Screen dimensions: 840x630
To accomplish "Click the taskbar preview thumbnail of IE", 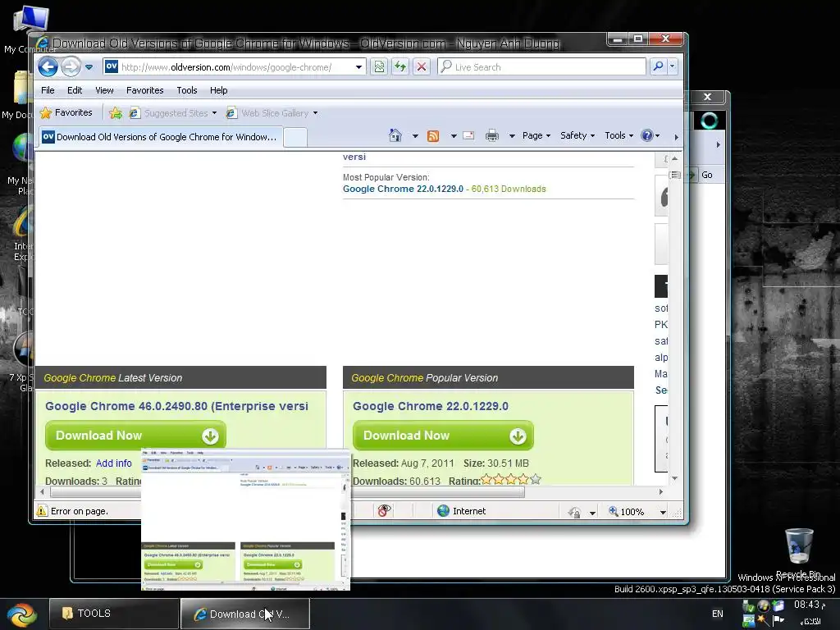I will click(x=245, y=519).
